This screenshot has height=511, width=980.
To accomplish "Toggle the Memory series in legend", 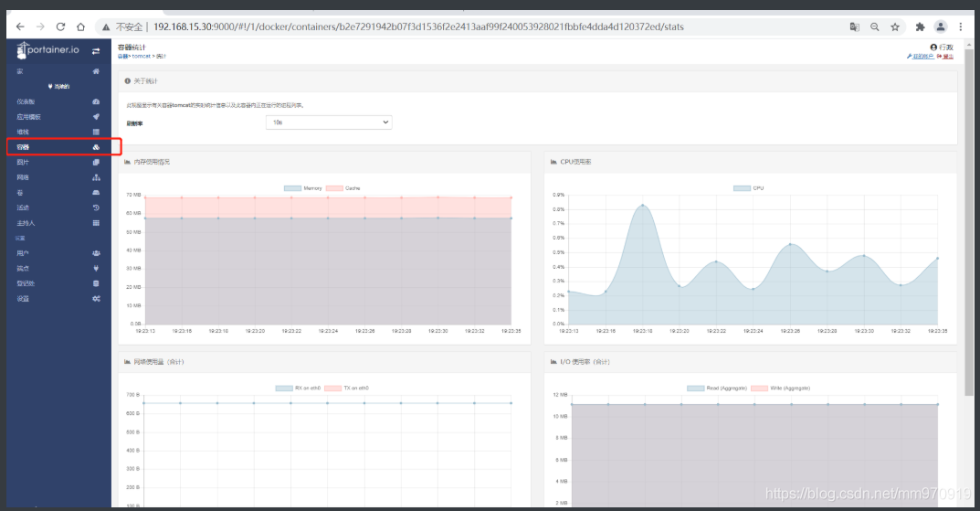I will tap(302, 188).
